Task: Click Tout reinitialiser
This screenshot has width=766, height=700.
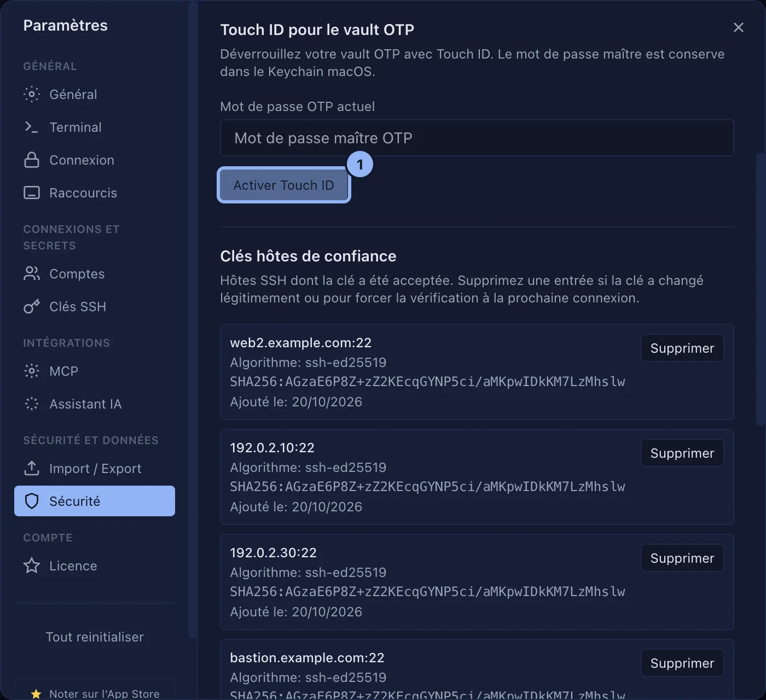Action: coord(95,637)
